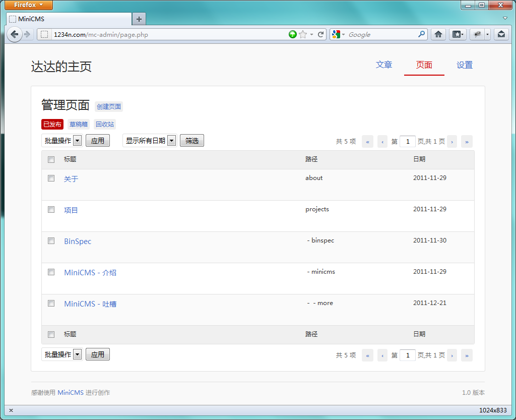The image size is (516, 420).
Task: Open the Firefox application menu
Action: (28, 5)
